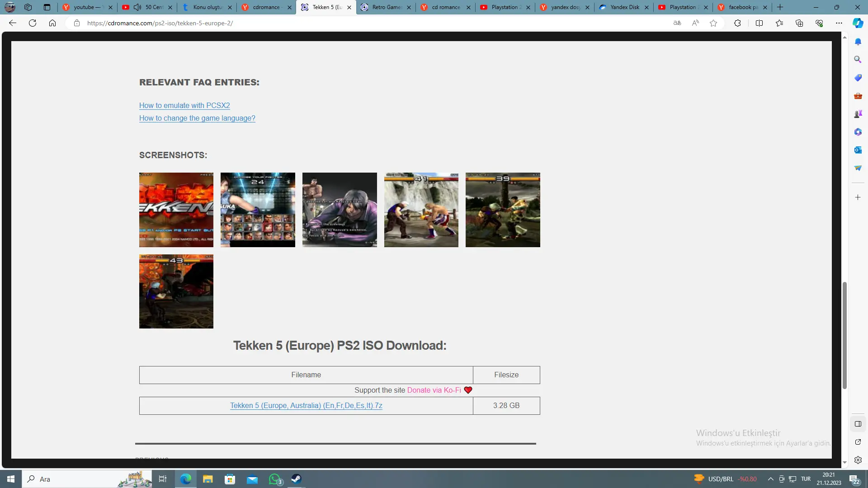Image resolution: width=868 pixels, height=488 pixels.
Task: Open sidebar Drop paper-plane icon
Action: (858, 168)
